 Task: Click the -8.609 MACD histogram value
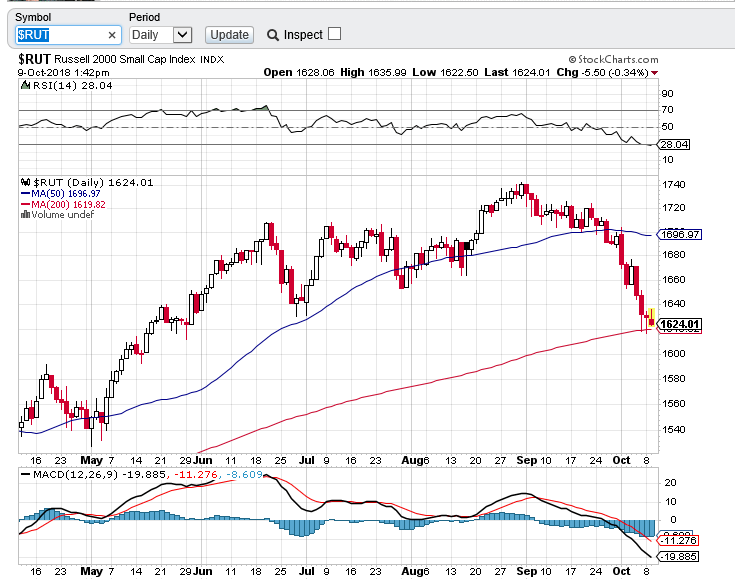click(244, 475)
